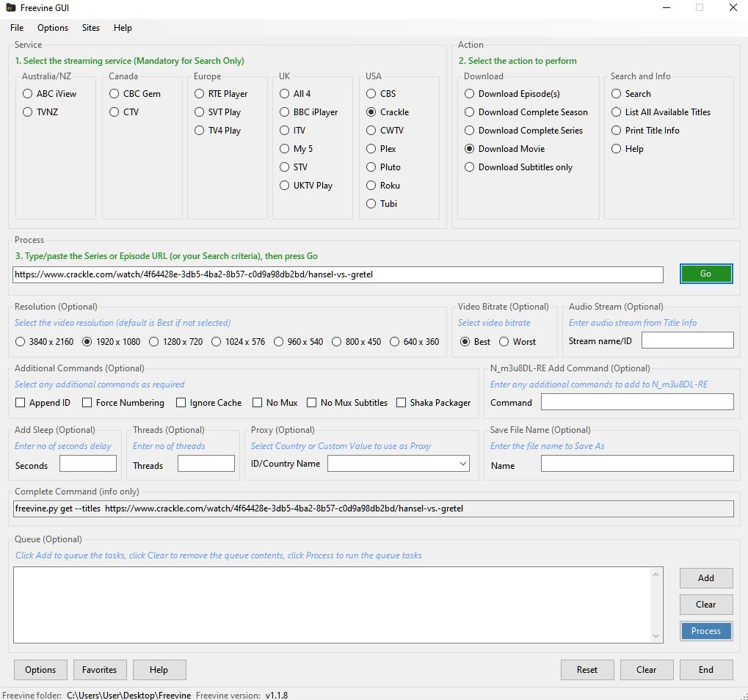Open the Options menu in menu bar
Screen dimensions: 748x700
point(53,28)
